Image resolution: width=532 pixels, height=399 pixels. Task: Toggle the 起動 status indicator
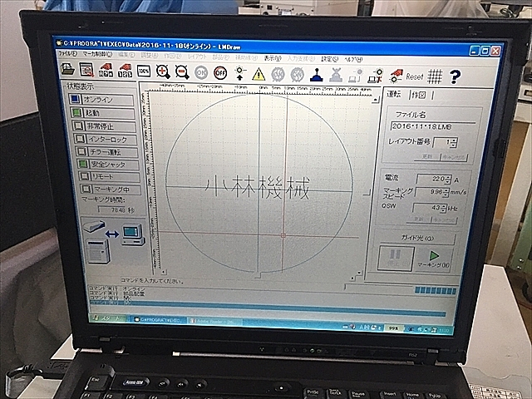click(103, 113)
